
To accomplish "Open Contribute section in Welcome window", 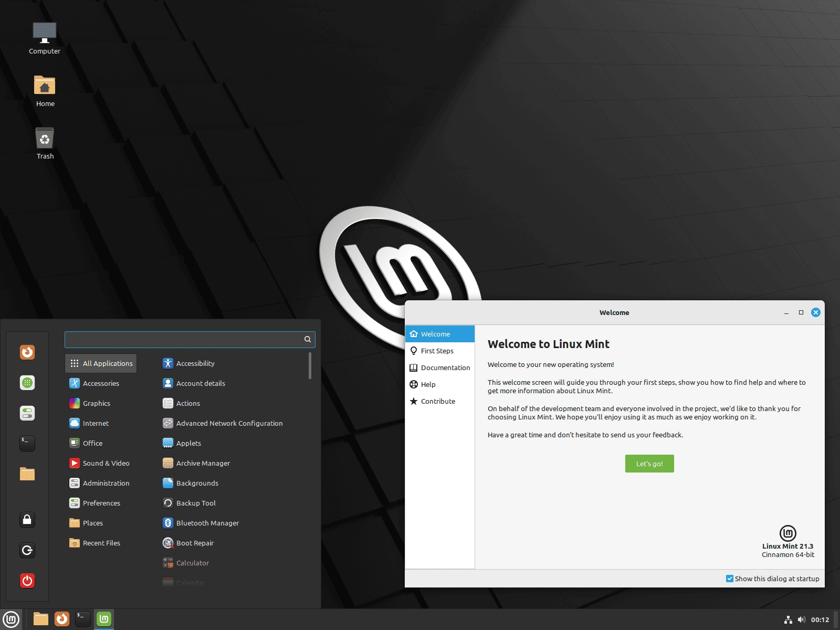I will [440, 401].
